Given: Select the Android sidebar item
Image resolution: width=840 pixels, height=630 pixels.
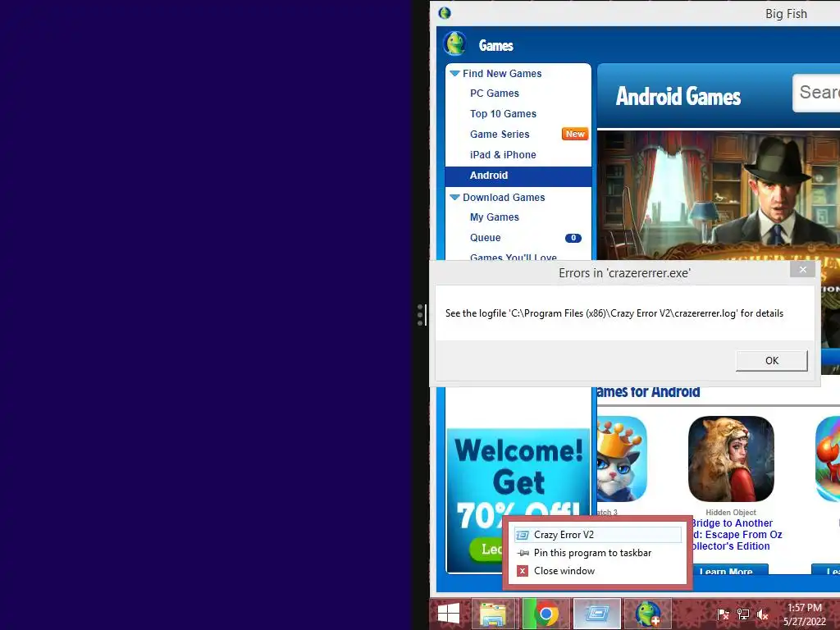Looking at the screenshot, I should click(518, 176).
